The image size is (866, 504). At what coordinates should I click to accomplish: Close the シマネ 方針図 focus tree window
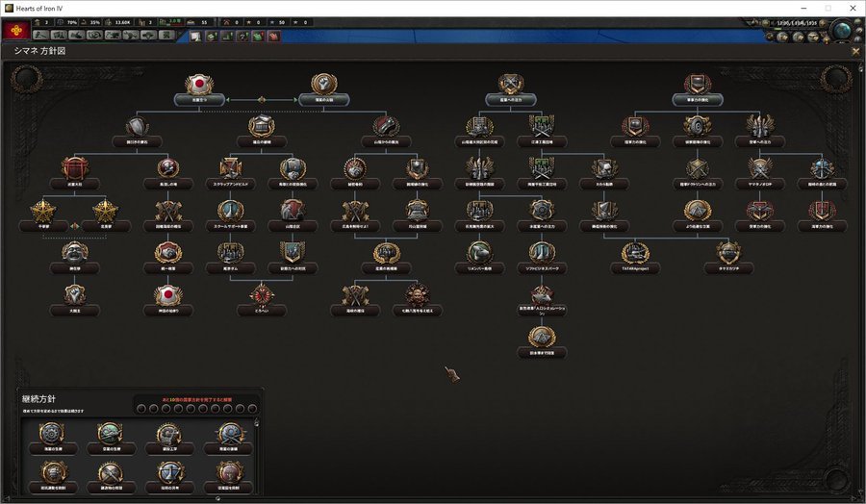click(856, 51)
